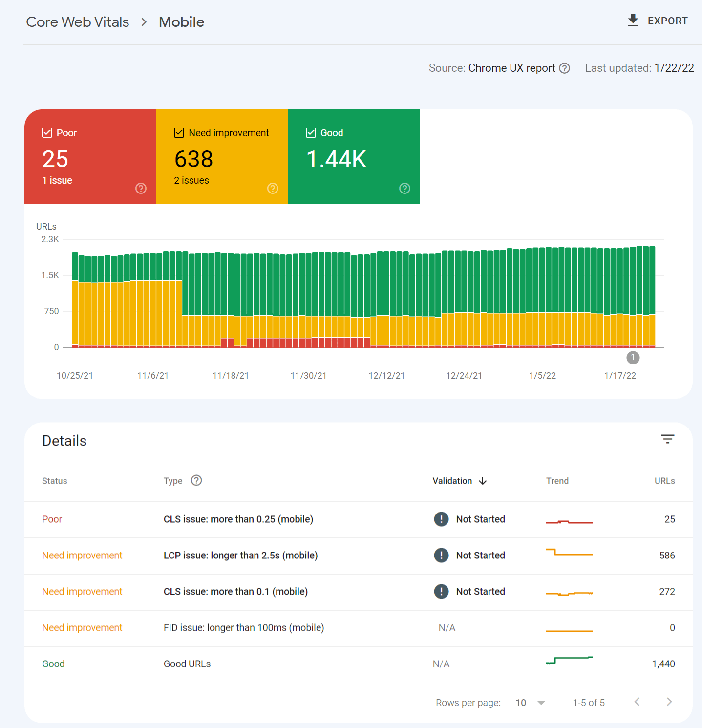Navigate to Core Web Vitals breadcrumb

coord(77,21)
